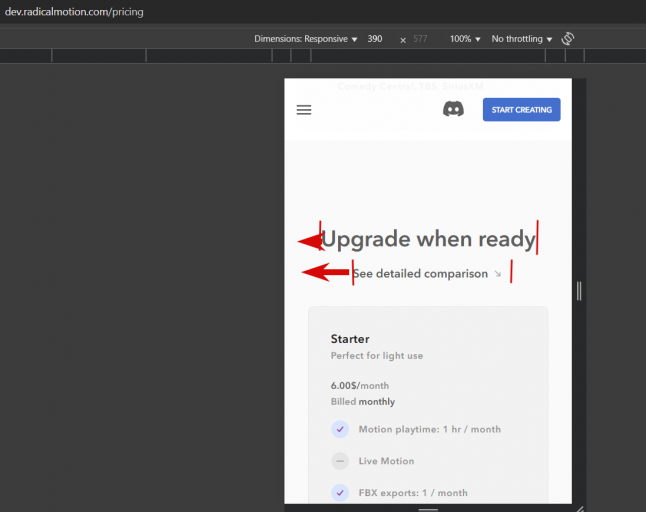Edit the viewport width field 390
The width and height of the screenshot is (646, 512).
click(x=375, y=39)
